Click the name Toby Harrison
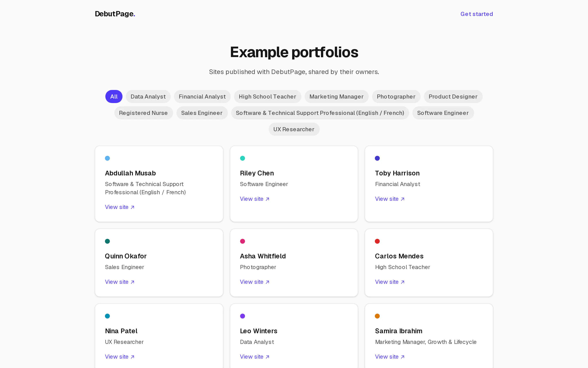This screenshot has height=368, width=588. pos(397,173)
